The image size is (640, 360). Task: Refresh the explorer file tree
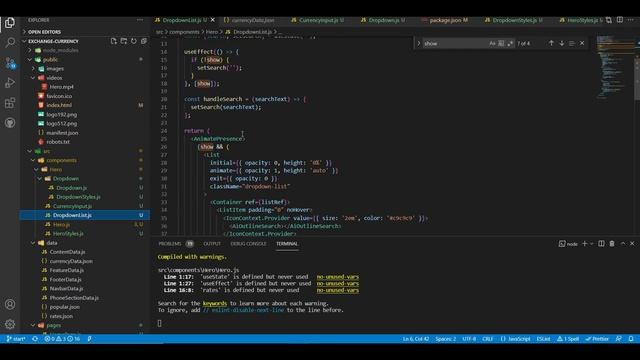pos(133,41)
